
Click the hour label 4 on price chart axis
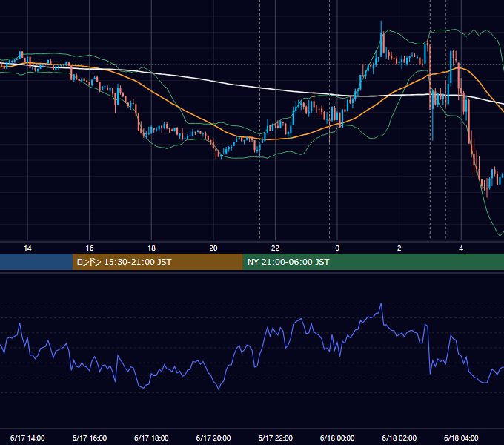point(461,248)
